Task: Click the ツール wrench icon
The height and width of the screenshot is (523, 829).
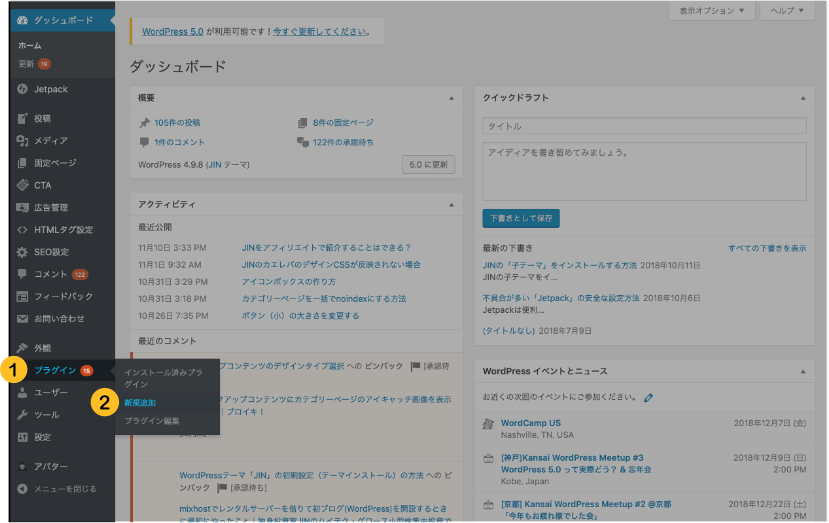Action: (x=22, y=414)
